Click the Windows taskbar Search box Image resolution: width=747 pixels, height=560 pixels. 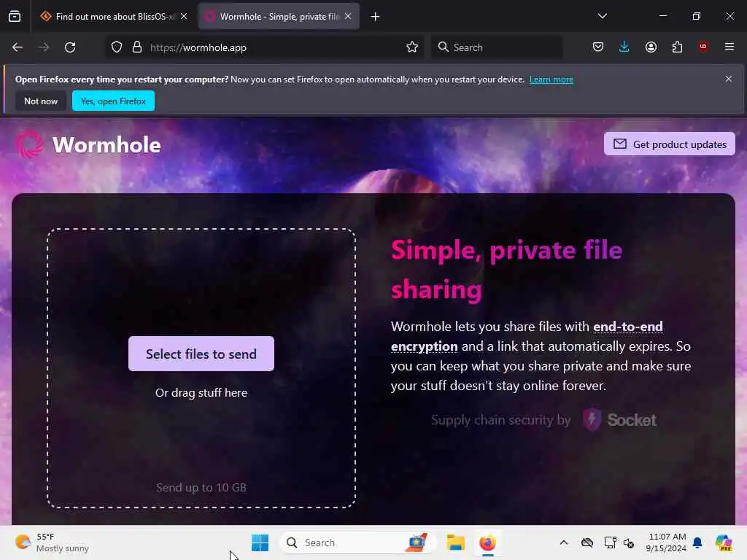coord(357,542)
